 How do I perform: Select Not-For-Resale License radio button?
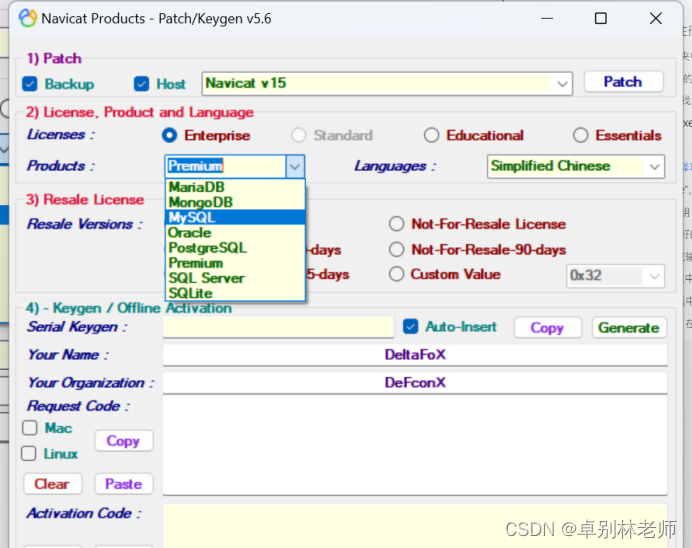396,224
